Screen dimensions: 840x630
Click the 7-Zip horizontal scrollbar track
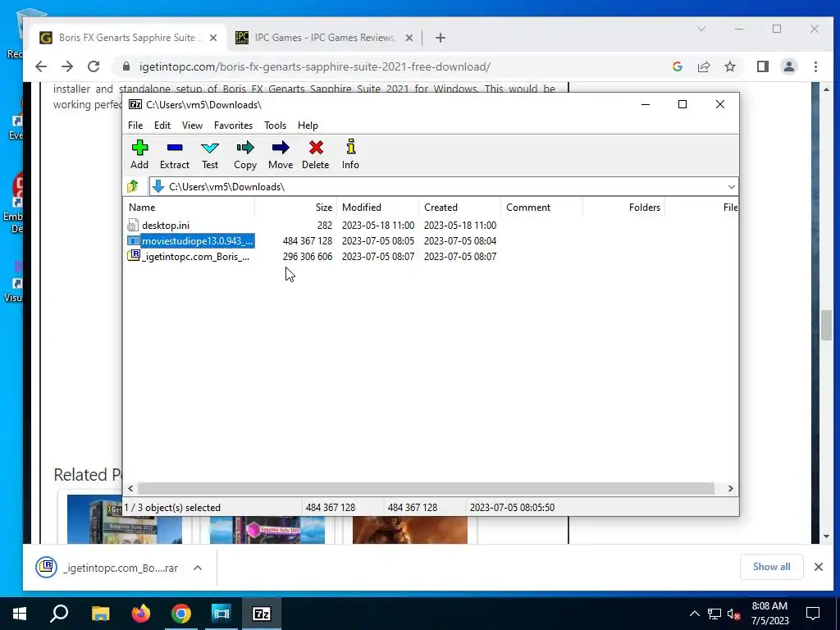coord(426,489)
